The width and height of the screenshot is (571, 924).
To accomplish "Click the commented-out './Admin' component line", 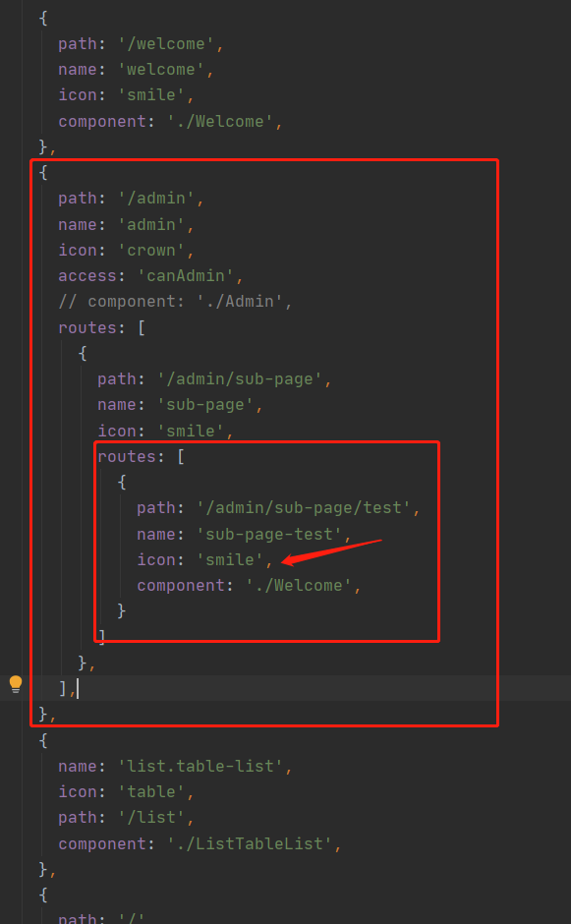I will 176,302.
